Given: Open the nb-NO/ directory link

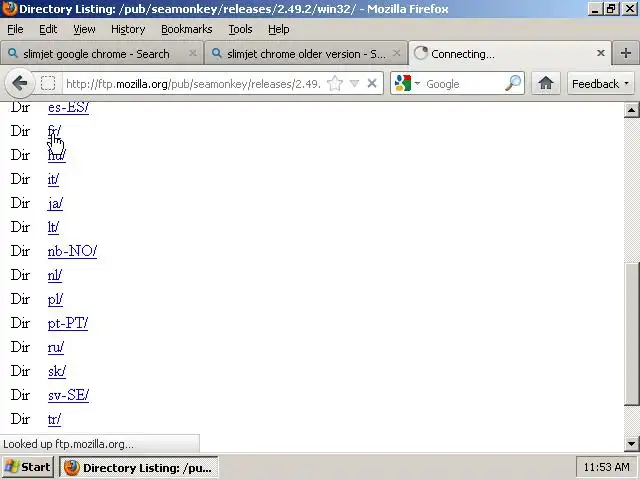Looking at the screenshot, I should [x=72, y=251].
